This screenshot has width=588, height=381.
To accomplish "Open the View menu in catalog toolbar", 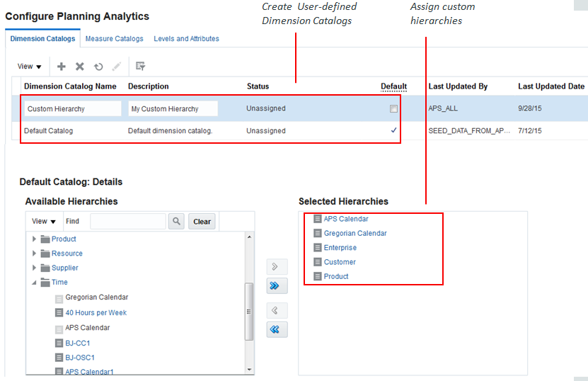I will click(29, 67).
